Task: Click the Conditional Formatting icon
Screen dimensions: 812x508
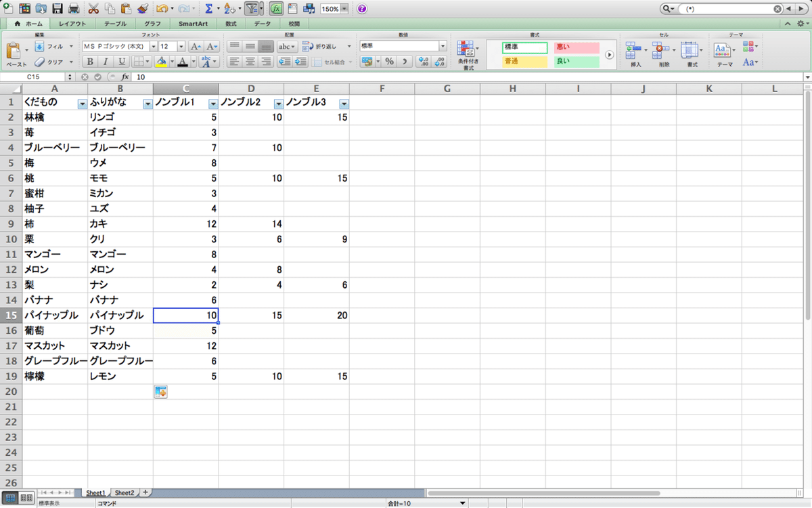Action: (x=465, y=49)
